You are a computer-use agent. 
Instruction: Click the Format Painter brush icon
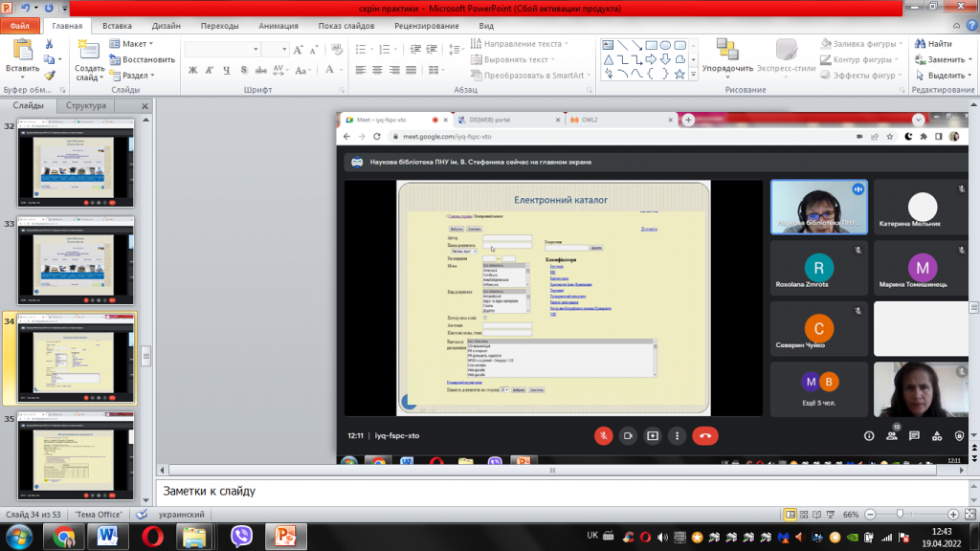[50, 76]
